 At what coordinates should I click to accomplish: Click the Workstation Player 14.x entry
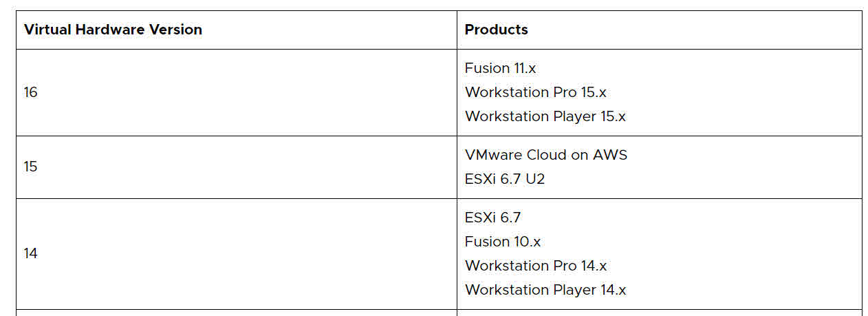tap(545, 290)
